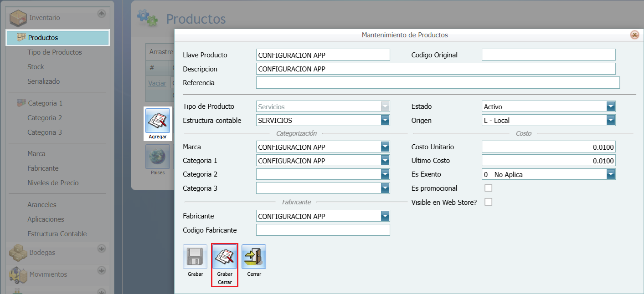644x294 pixels.
Task: Open the Estado dropdown showing Activo
Action: click(x=611, y=106)
